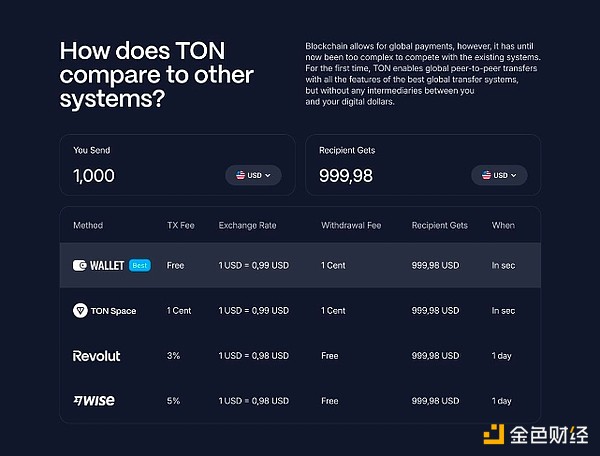Click the Wise logo
The width and height of the screenshot is (600, 456).
(94, 401)
